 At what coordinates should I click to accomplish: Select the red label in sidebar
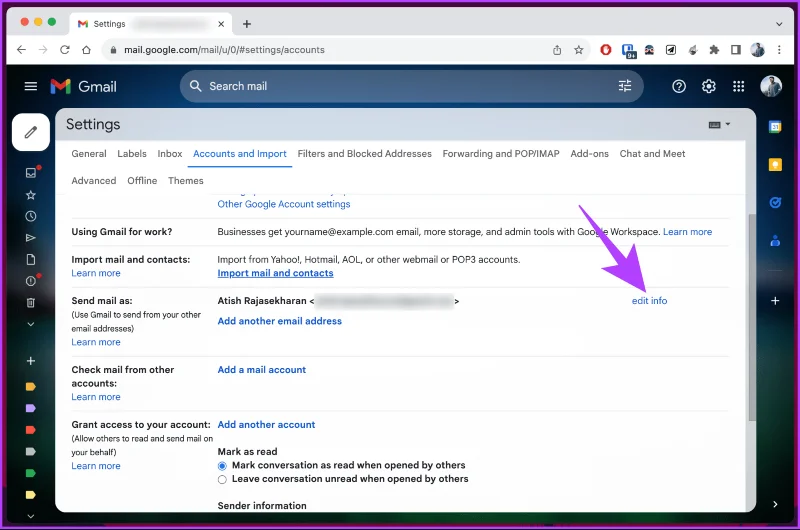point(31,430)
